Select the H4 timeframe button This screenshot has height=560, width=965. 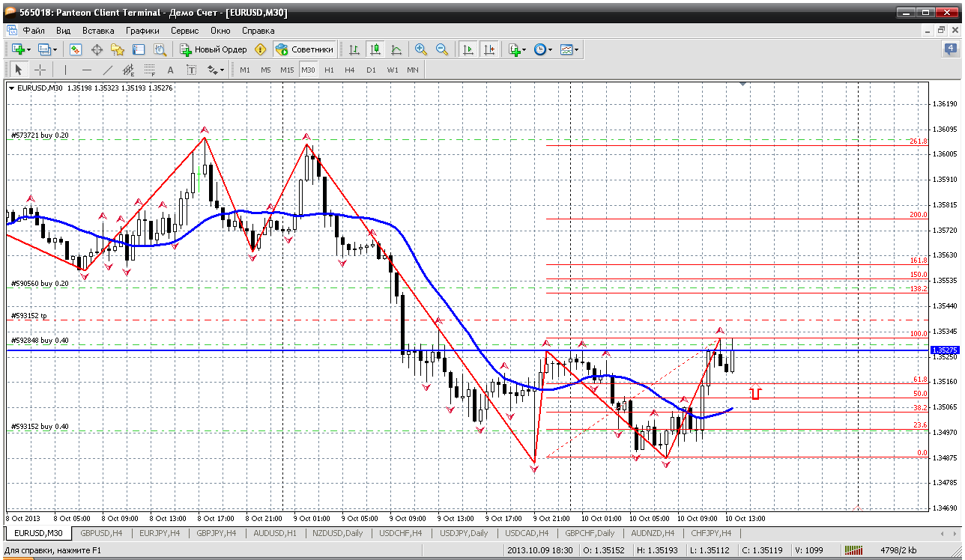click(350, 70)
